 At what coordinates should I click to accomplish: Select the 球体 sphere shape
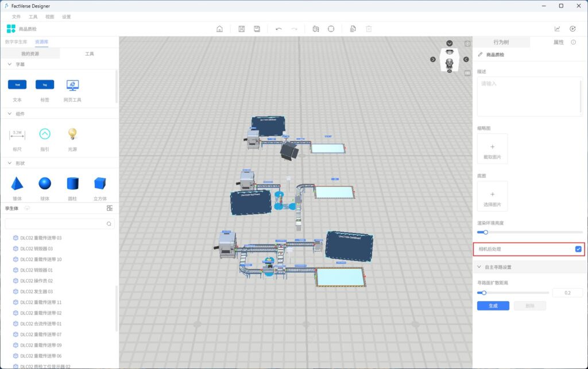point(45,184)
